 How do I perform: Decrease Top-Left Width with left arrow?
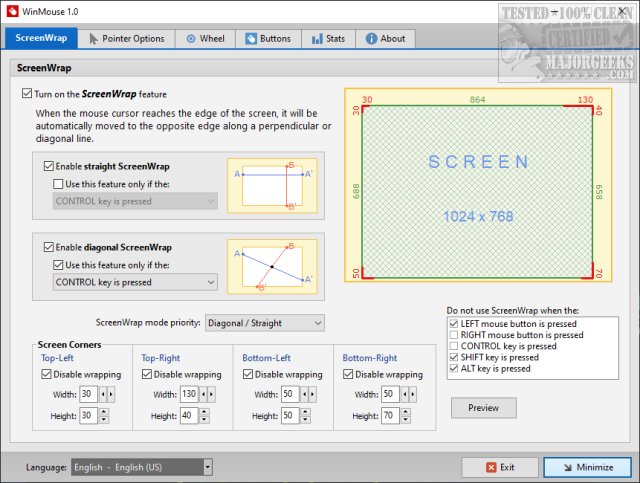pos(103,394)
